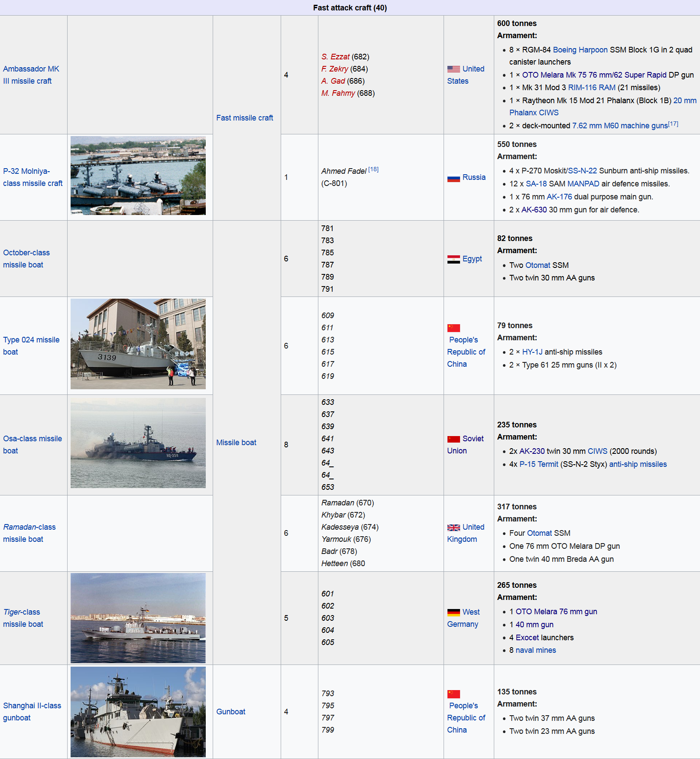Screen dimensions: 700x759
Task: Open the Type 024 missile boat photo
Action: tap(138, 344)
